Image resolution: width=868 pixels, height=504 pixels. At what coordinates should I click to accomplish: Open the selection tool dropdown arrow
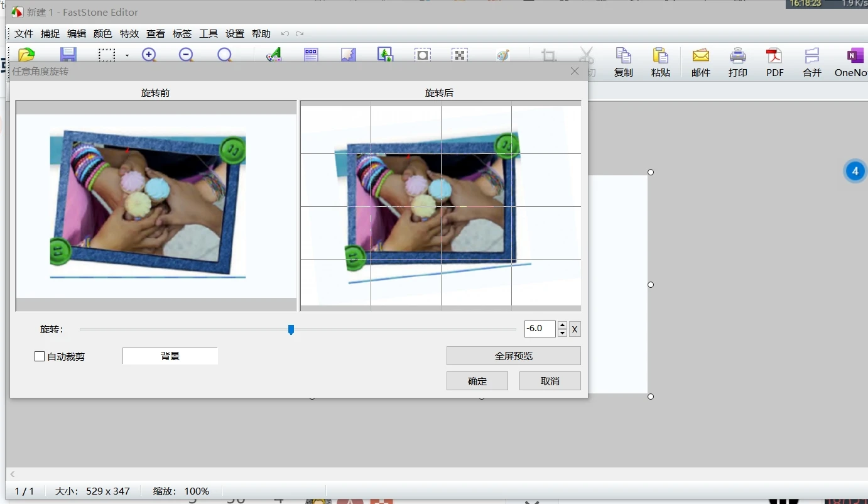click(x=127, y=55)
